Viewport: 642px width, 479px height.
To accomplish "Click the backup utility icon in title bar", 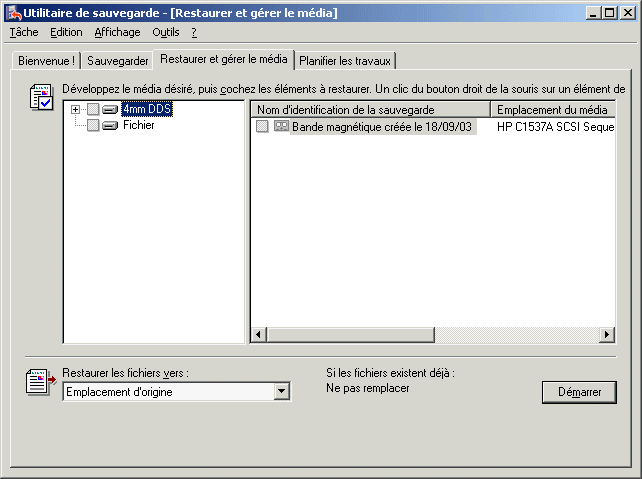I will point(13,13).
